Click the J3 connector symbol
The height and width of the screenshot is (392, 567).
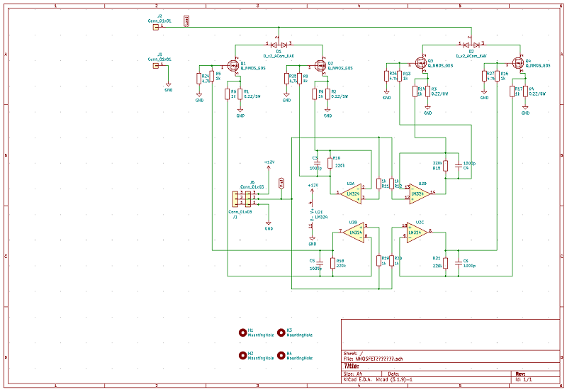point(156,66)
